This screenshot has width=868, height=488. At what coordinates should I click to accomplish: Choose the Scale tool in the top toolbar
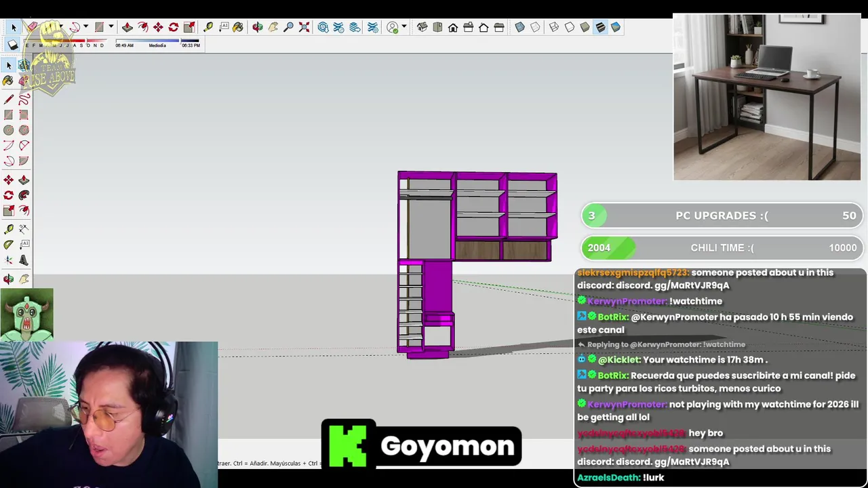click(189, 27)
